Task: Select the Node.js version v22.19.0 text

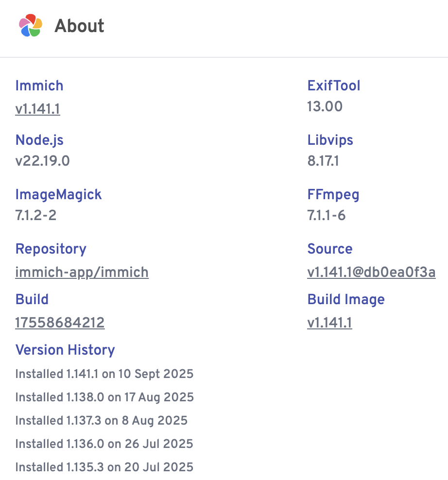Action: pos(42,161)
